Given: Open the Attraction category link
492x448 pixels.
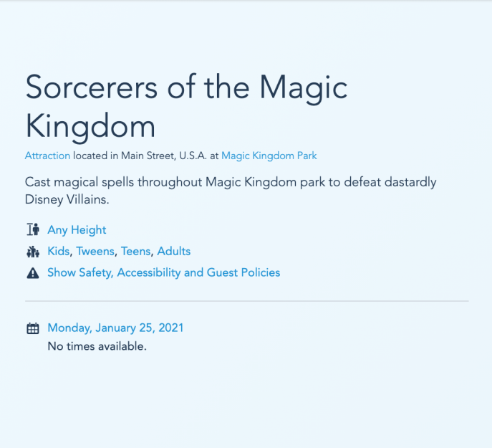Looking at the screenshot, I should [48, 156].
